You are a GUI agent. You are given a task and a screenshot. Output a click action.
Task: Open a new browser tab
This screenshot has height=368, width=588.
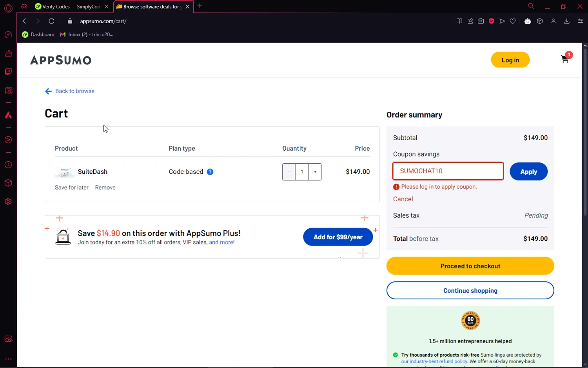tap(200, 6)
